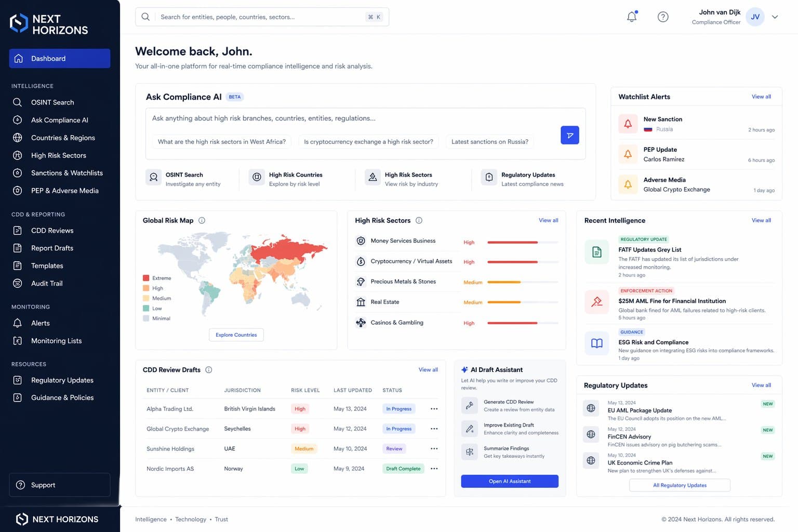Viewport: 798px width, 532px height.
Task: Click the Cryptocurrency / Virtual Assets sector icon
Action: 361,261
